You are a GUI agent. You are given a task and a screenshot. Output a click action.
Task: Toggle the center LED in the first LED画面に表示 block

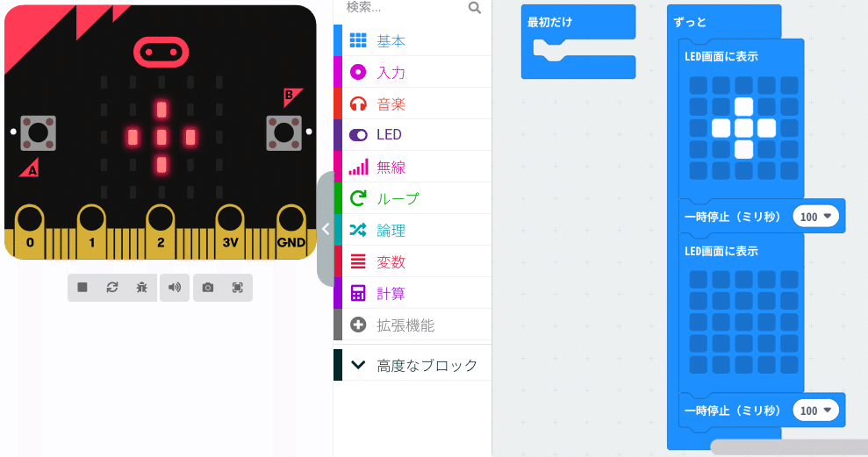tap(743, 128)
